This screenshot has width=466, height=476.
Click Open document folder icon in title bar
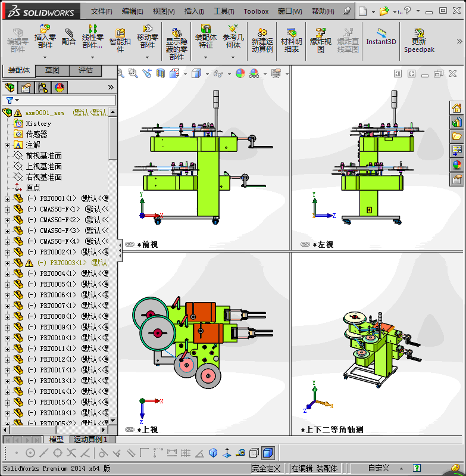point(384,11)
